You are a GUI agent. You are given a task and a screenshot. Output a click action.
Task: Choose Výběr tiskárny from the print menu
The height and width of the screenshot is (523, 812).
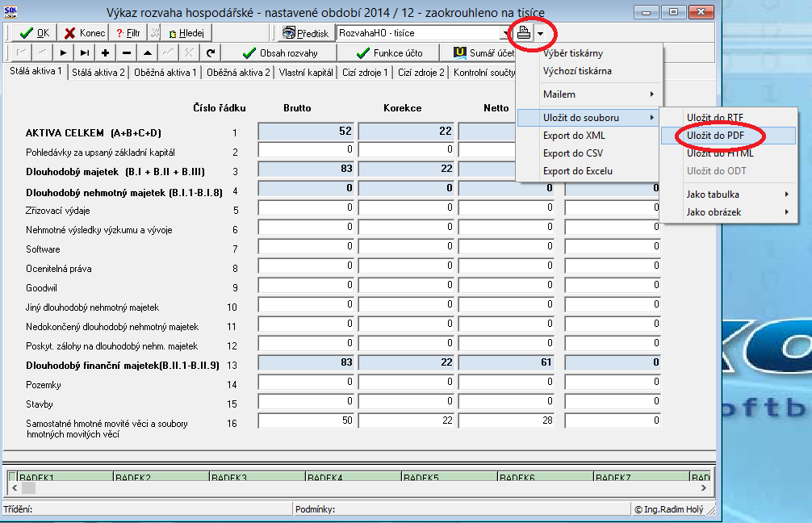coord(589,53)
